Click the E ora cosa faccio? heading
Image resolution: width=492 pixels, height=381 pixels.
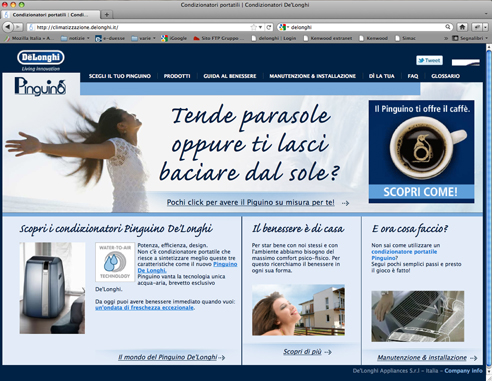410,229
